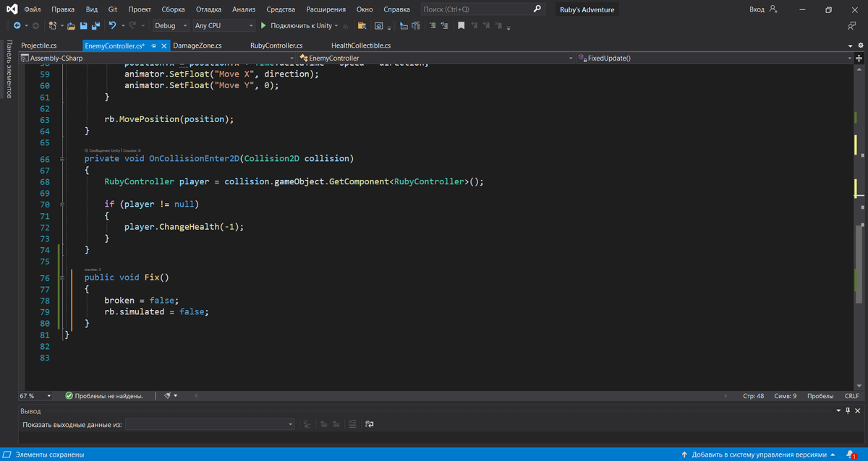Open the Расширения menu
The image size is (868, 461).
pyautogui.click(x=325, y=9)
